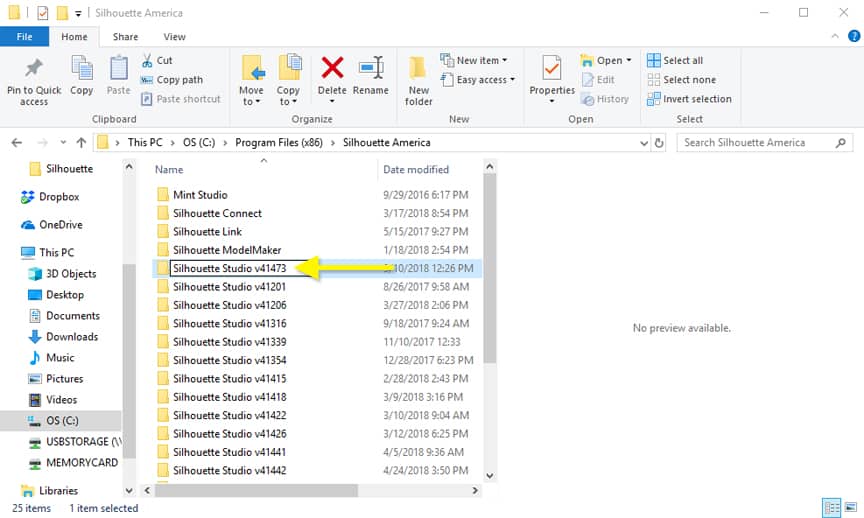Click Select all in ribbon
The height and width of the screenshot is (518, 864).
pos(675,60)
